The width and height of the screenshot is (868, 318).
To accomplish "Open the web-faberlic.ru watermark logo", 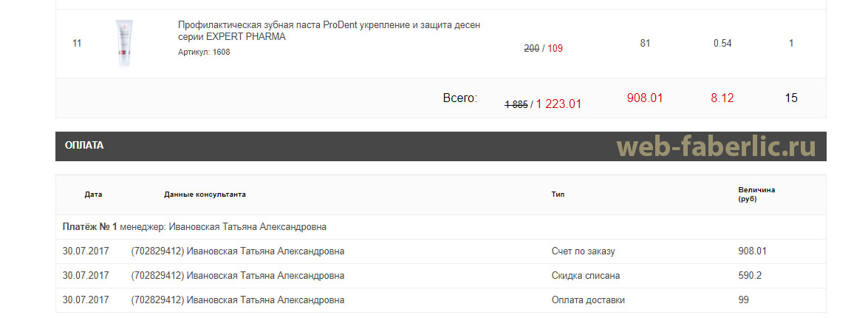I will pyautogui.click(x=717, y=146).
